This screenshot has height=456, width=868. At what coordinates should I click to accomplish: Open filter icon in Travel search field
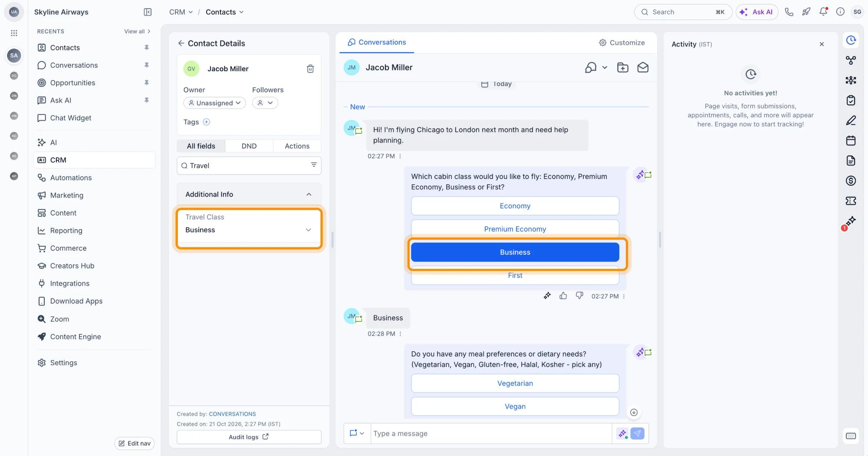coord(314,165)
